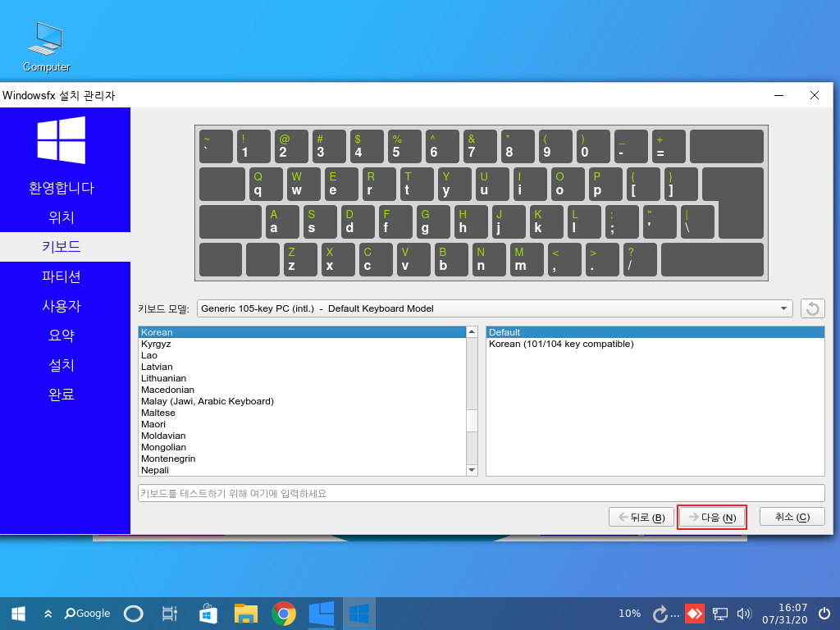
Task: Open the red AnyDesk tray icon
Action: 695,614
